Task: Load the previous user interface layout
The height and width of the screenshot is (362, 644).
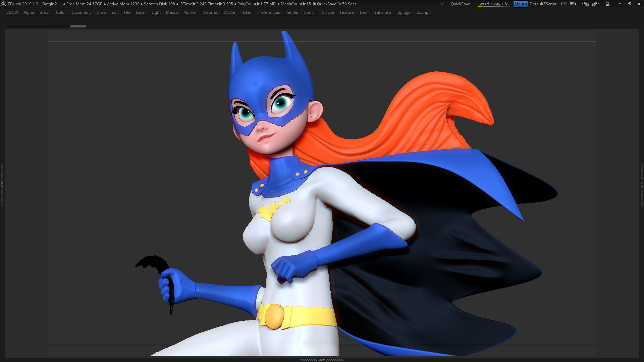Action: click(586, 4)
